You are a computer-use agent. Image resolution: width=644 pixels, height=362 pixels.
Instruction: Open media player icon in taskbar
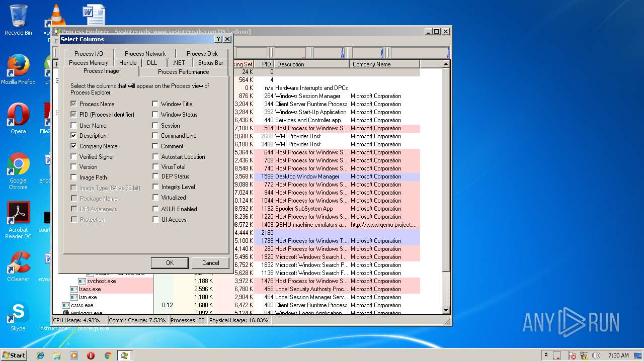[x=74, y=355]
